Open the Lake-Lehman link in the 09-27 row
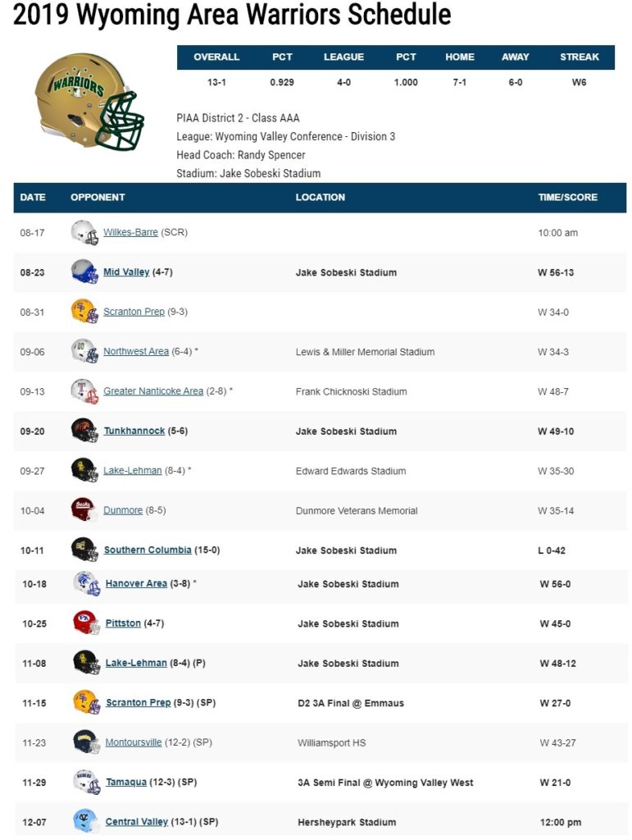Viewport: 632px width, 840px height. (x=132, y=470)
